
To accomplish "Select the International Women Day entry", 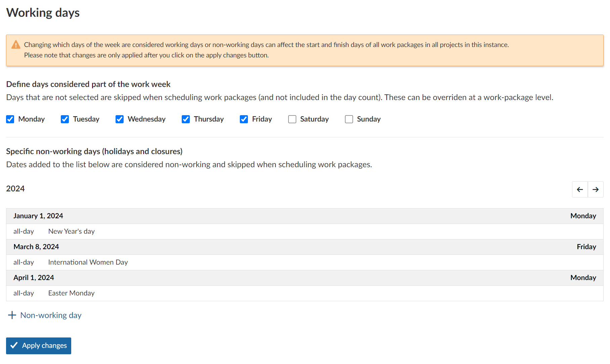I will [88, 262].
